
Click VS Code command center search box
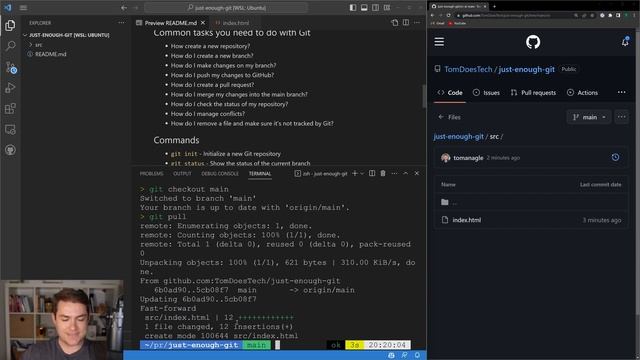pyautogui.click(x=226, y=8)
